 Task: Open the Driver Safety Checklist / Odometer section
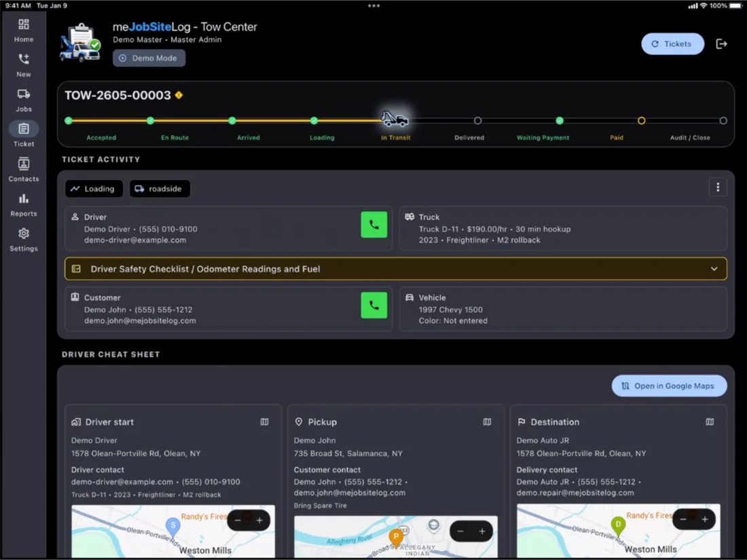tap(395, 269)
